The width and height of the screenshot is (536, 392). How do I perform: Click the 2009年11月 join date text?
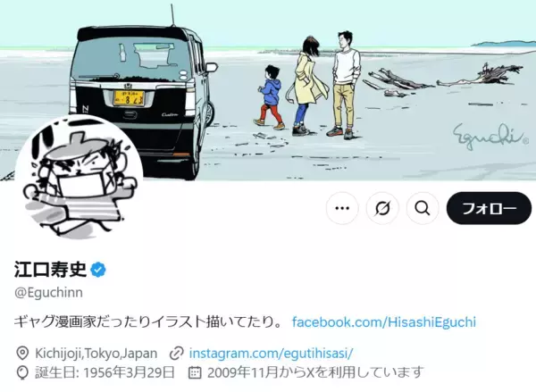click(242, 372)
